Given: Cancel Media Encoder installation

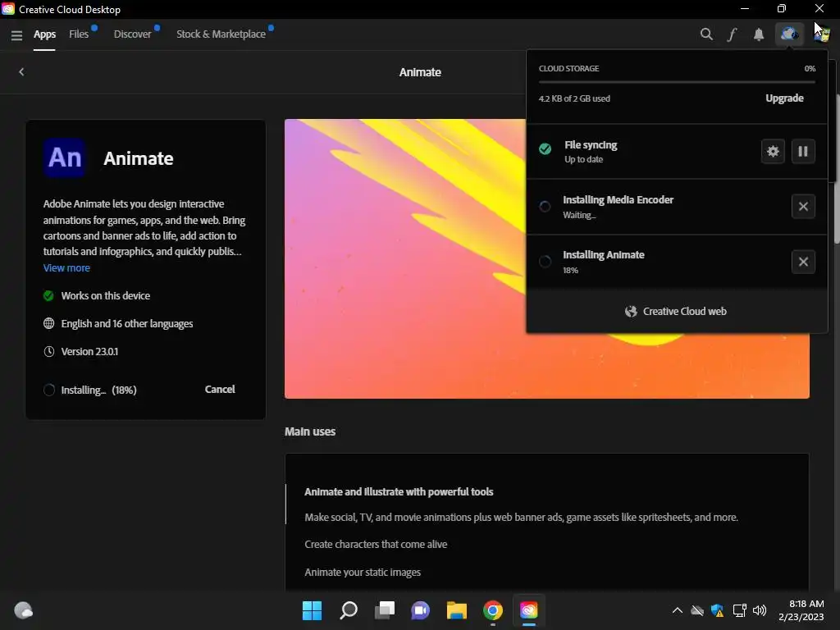Looking at the screenshot, I should click(803, 206).
